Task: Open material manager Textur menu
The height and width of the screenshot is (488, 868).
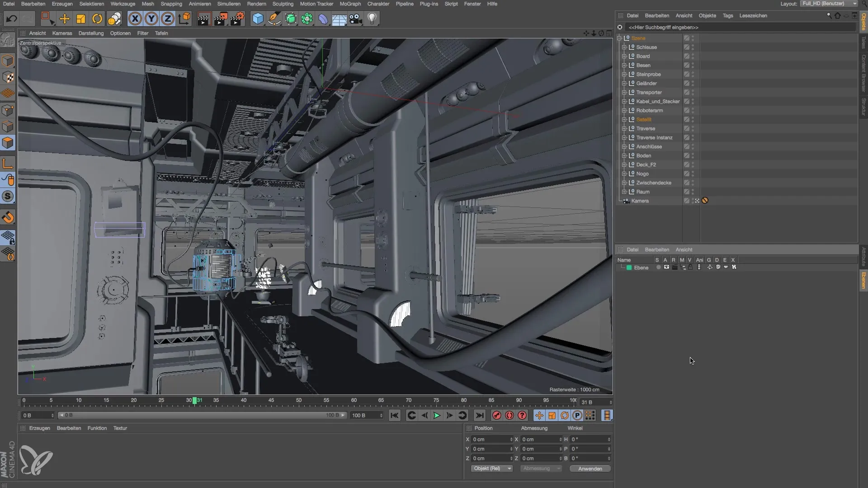Action: coord(120,428)
